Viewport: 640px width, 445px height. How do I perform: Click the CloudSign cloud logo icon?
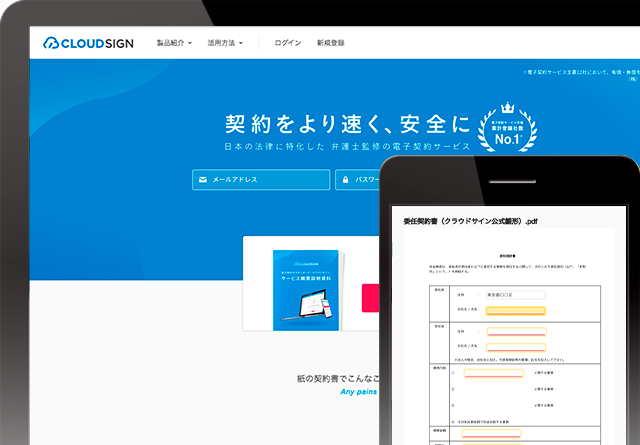[53, 44]
